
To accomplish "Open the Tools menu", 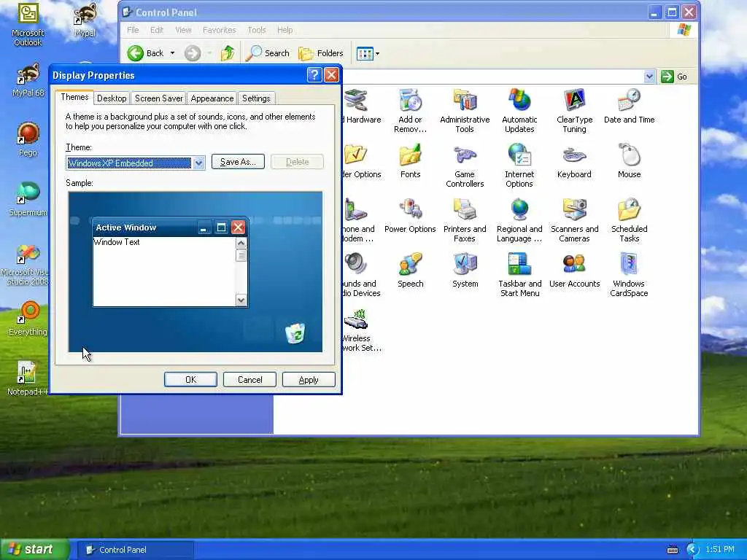I will (256, 30).
